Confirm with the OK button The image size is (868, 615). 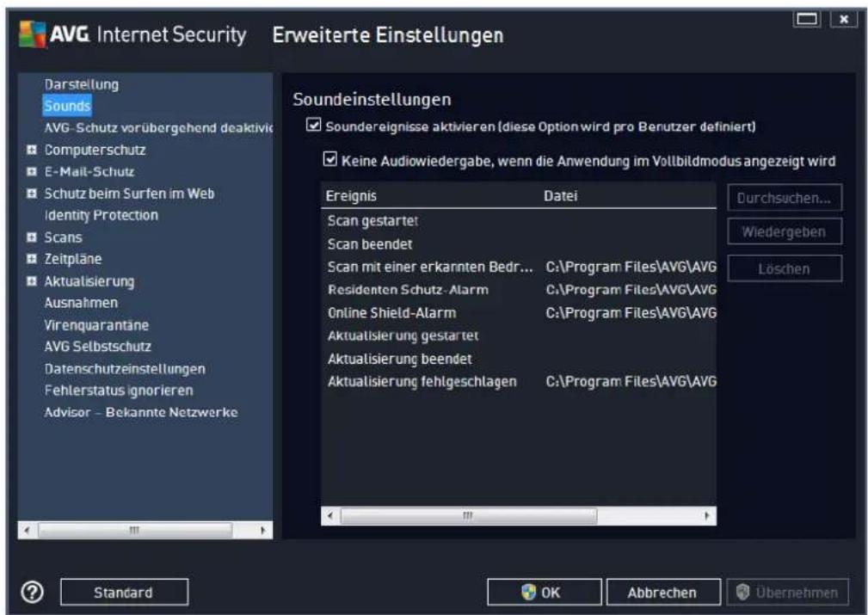(545, 593)
